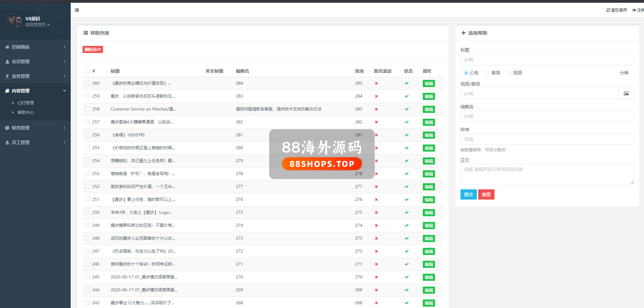Expand the 会员管理 sidebar menu
Screen dimensions: 644x308
point(35,62)
